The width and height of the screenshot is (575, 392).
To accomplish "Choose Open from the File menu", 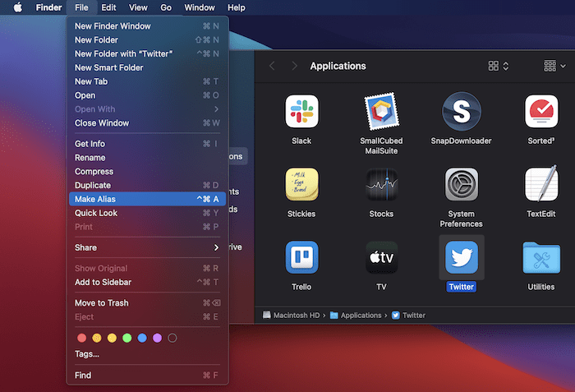I will click(147, 95).
